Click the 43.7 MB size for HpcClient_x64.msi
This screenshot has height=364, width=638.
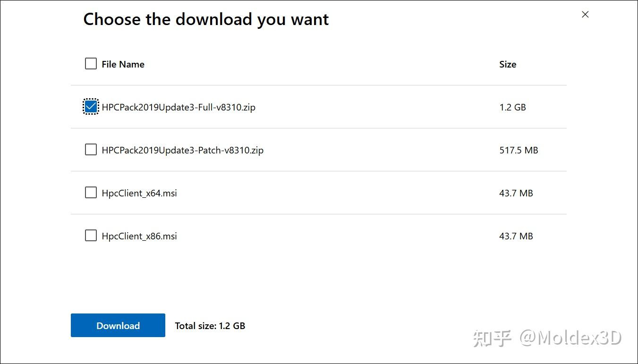[x=516, y=193]
